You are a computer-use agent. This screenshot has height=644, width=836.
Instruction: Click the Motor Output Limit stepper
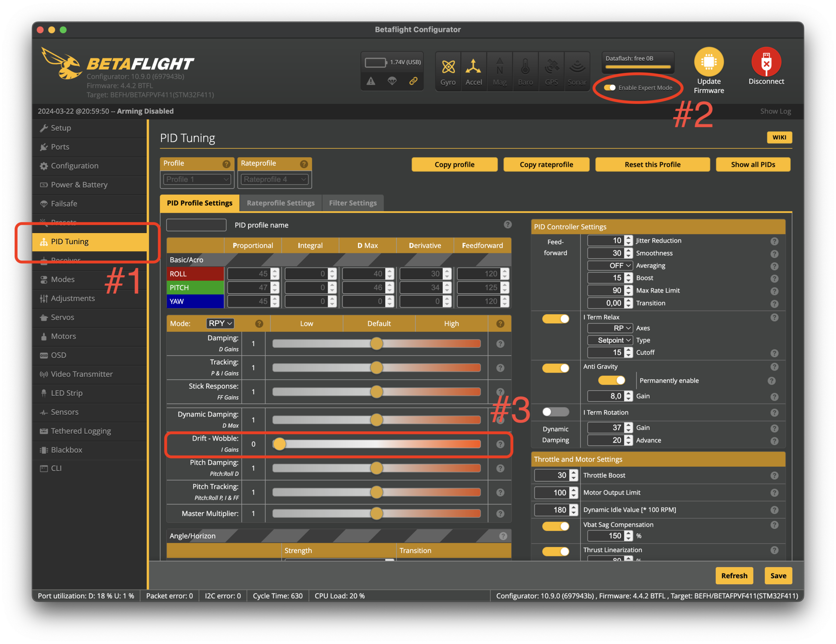coord(574,492)
